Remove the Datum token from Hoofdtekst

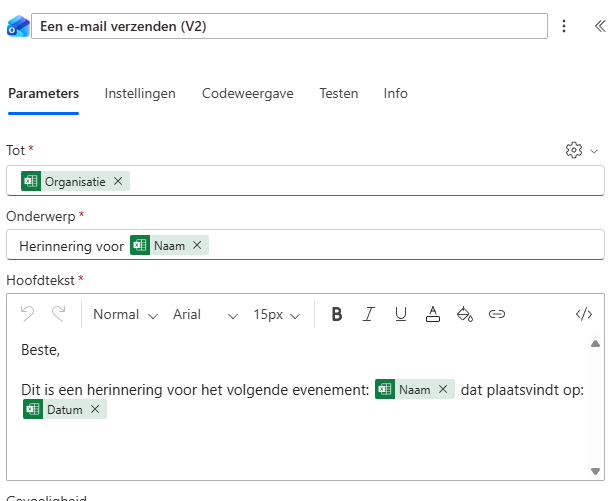(95, 409)
